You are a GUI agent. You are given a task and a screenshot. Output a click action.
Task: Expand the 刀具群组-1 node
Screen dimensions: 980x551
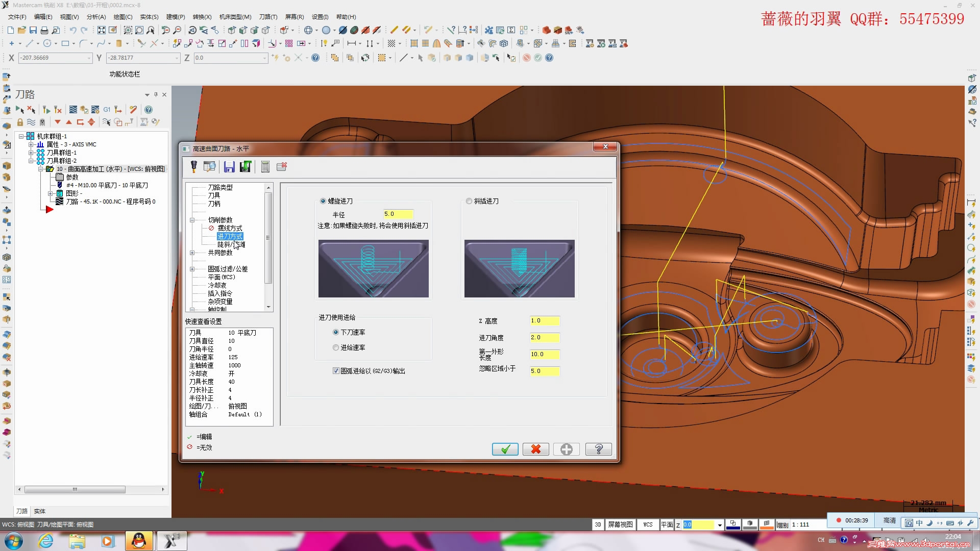pyautogui.click(x=31, y=153)
